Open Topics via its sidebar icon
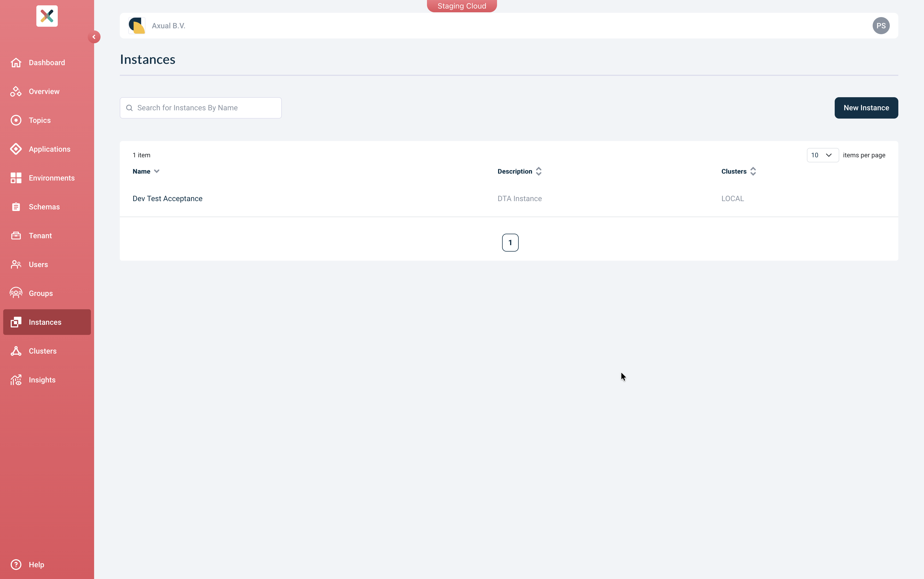The height and width of the screenshot is (579, 924). point(16,120)
